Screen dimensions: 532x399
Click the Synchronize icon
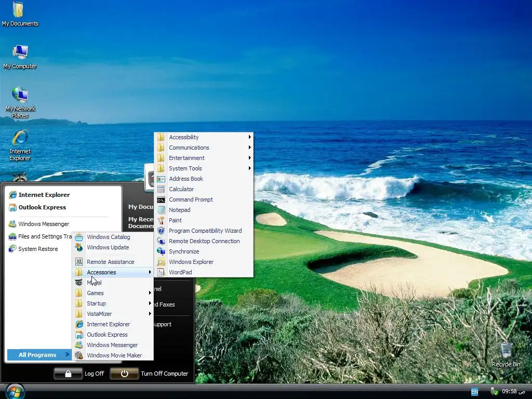point(161,251)
